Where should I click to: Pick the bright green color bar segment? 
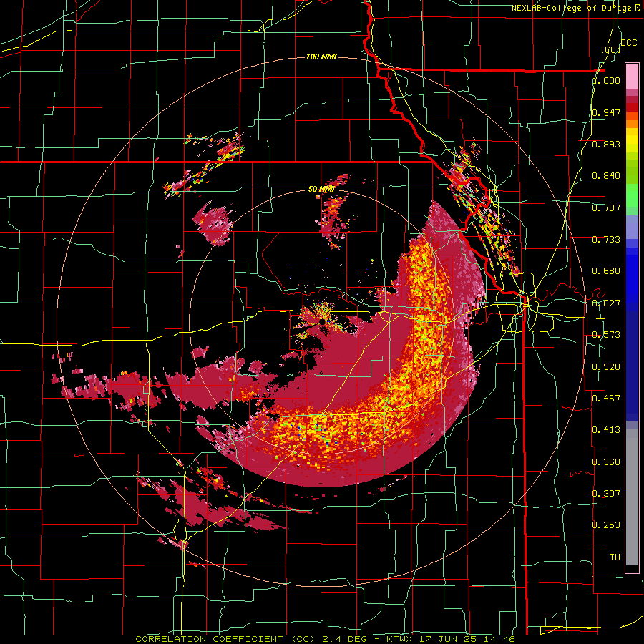click(632, 195)
